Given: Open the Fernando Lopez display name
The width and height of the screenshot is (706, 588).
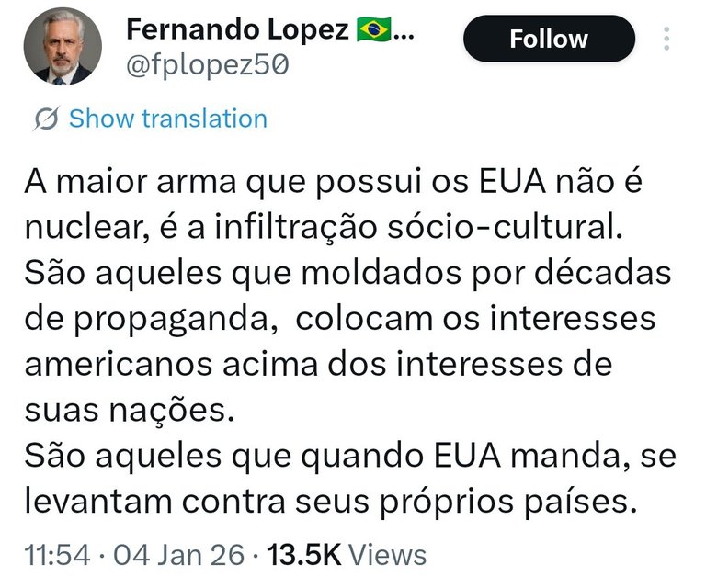Looking at the screenshot, I should [x=237, y=30].
